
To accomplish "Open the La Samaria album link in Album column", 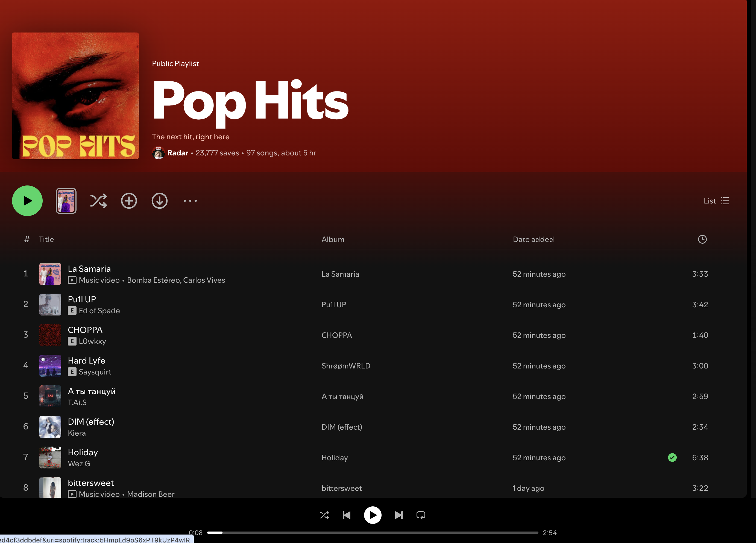I will [x=340, y=274].
